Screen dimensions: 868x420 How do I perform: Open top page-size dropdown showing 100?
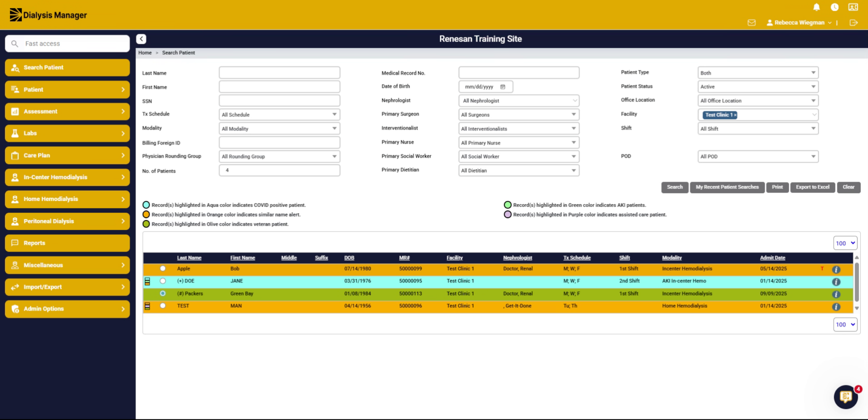[x=845, y=243]
